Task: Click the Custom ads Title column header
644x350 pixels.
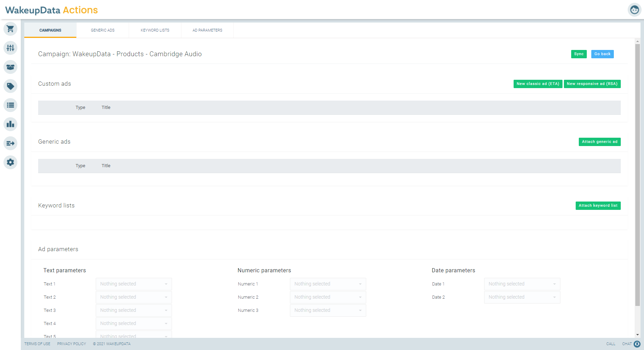Action: pos(106,108)
